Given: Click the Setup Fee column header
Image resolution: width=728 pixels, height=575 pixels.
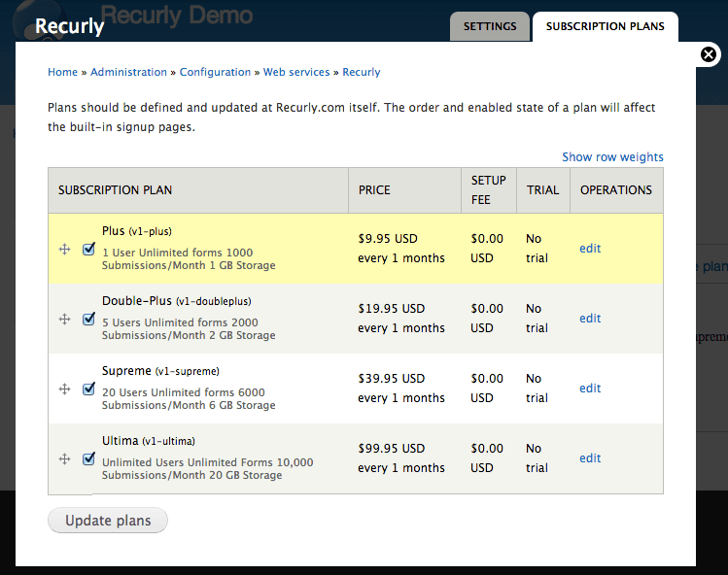Looking at the screenshot, I should 489,190.
